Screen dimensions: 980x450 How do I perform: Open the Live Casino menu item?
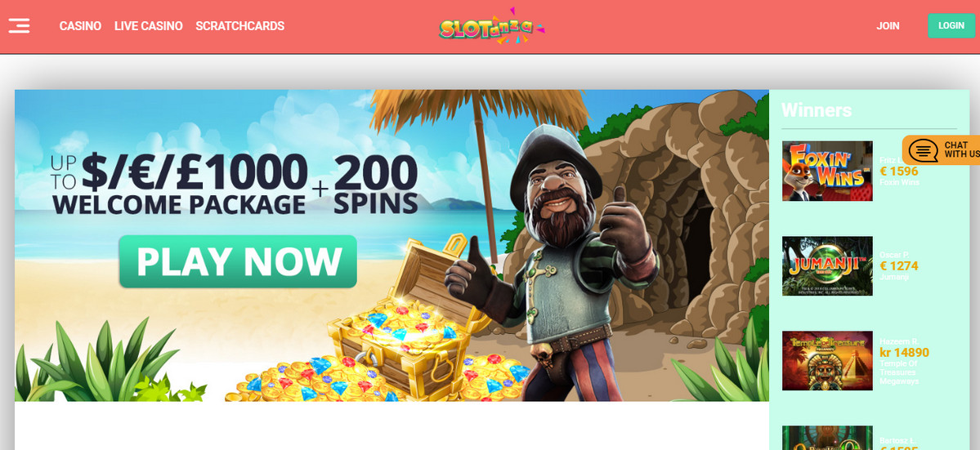[148, 26]
